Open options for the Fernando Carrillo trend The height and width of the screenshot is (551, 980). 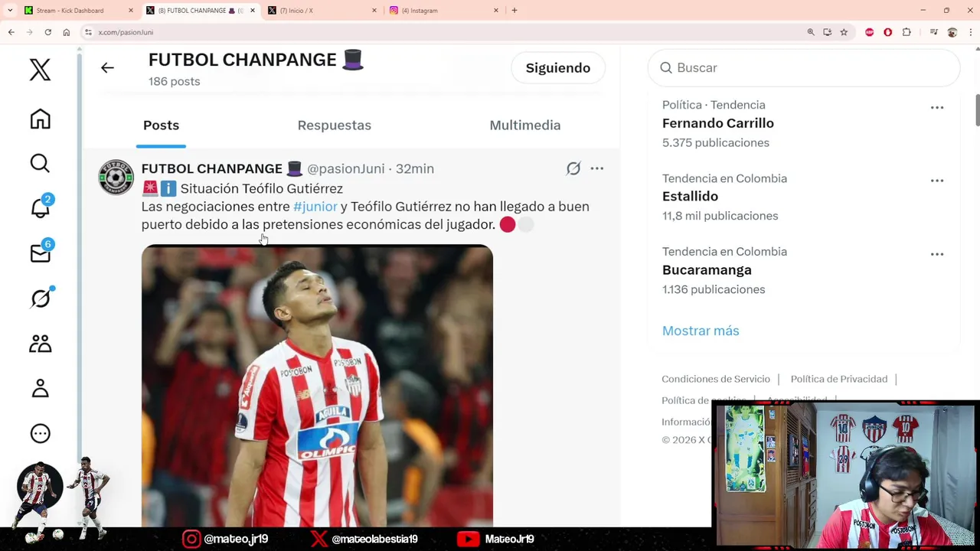[937, 108]
